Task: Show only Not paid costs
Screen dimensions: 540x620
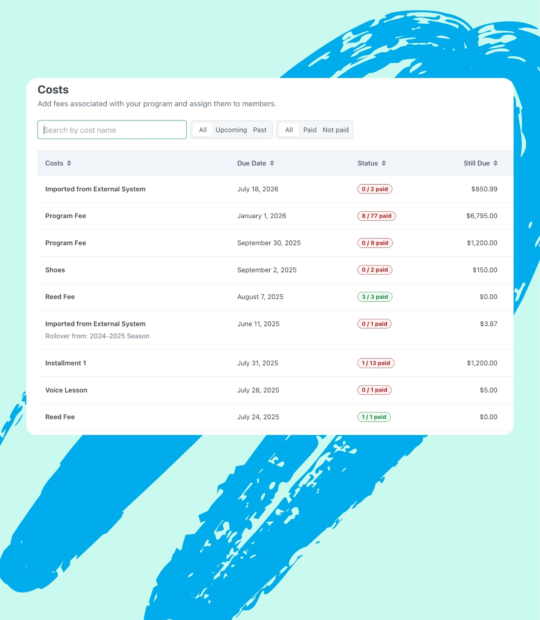Action: tap(336, 130)
